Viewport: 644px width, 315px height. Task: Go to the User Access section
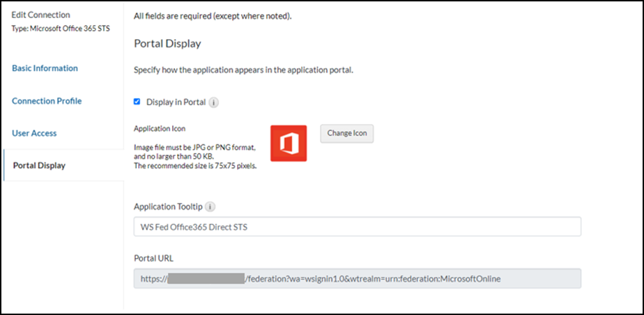[34, 133]
